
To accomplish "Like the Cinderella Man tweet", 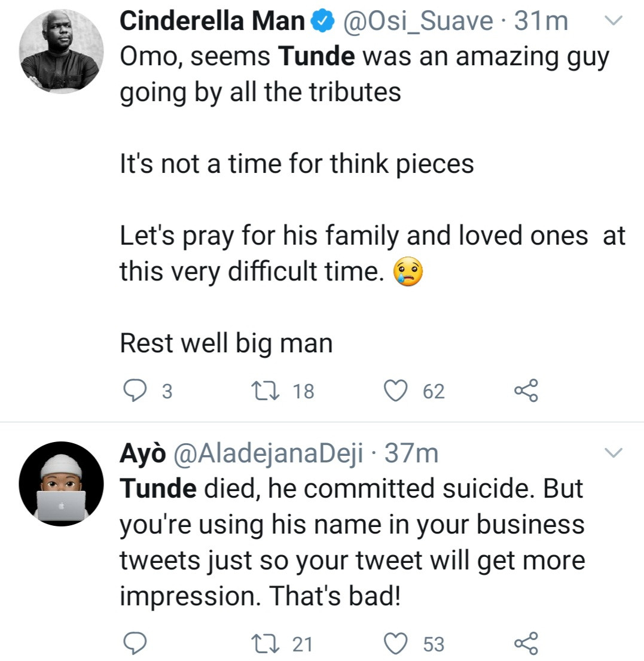I will pyautogui.click(x=393, y=391).
